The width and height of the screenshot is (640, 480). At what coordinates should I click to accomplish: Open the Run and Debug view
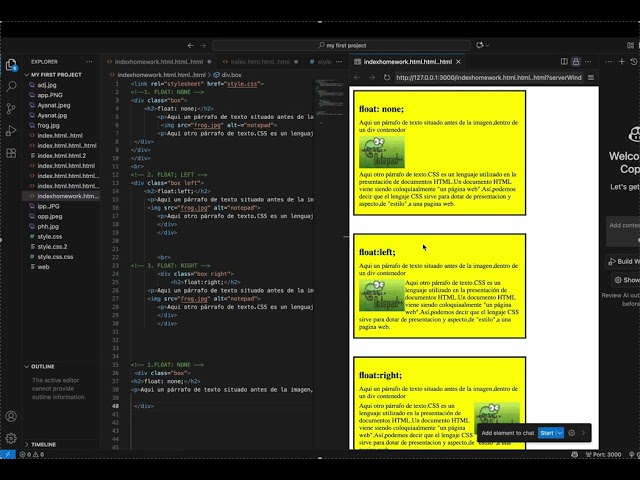(11, 131)
